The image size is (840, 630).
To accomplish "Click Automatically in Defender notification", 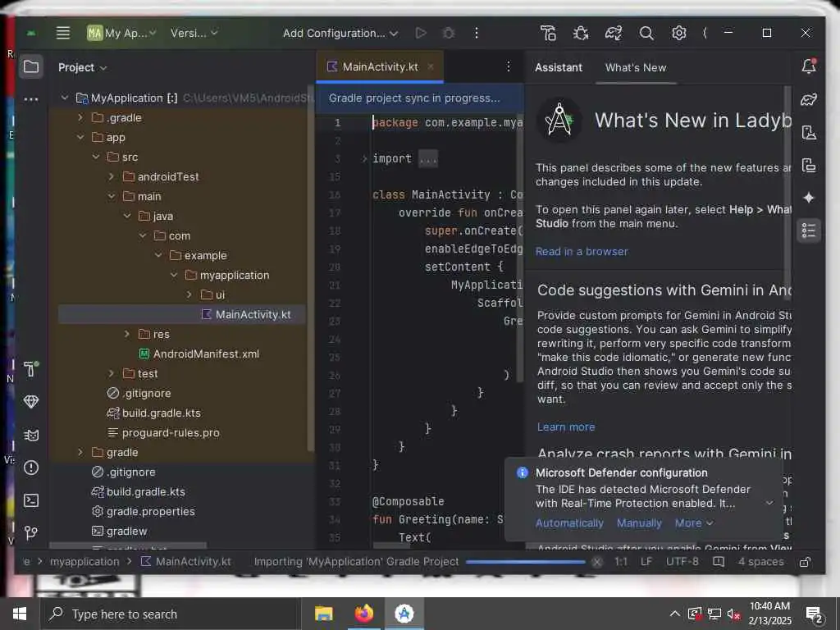I will (569, 523).
